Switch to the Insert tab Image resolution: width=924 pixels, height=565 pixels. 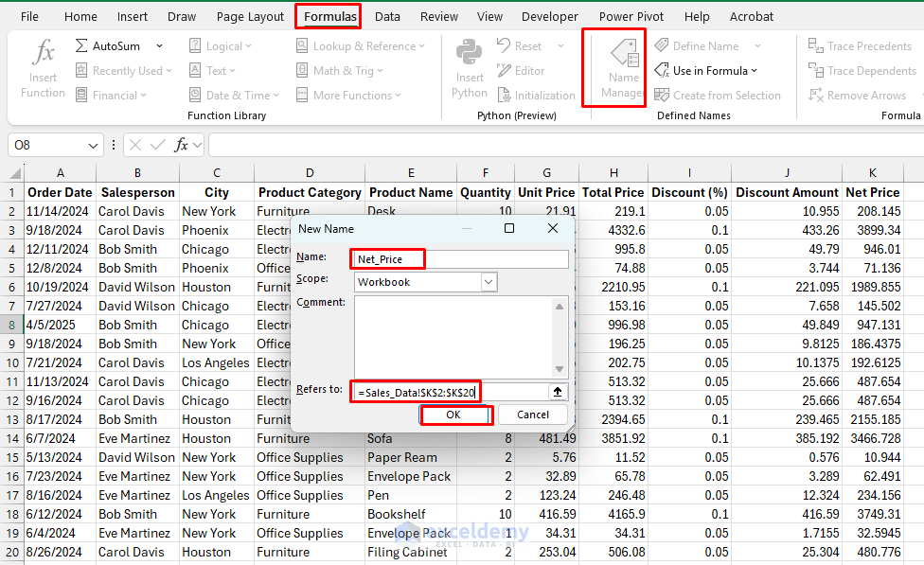pyautogui.click(x=132, y=16)
